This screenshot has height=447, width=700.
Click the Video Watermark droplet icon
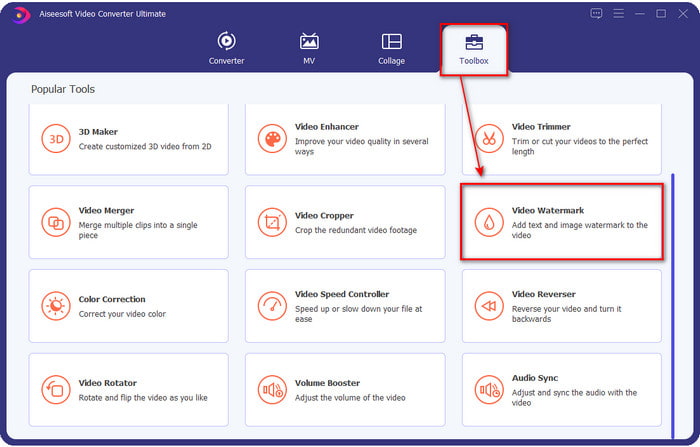[489, 222]
